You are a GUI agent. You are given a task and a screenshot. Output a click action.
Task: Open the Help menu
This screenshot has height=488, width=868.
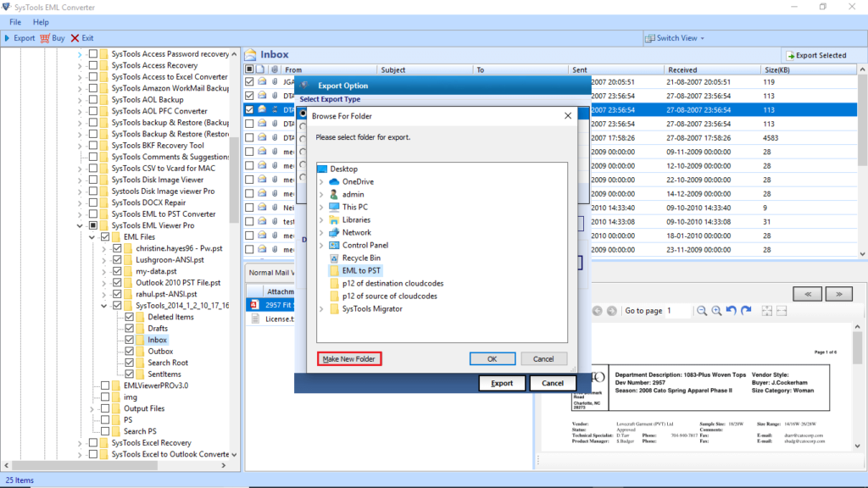[x=41, y=22]
